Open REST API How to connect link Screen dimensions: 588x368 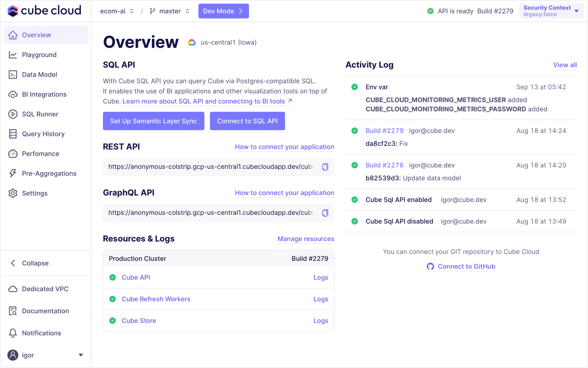285,147
